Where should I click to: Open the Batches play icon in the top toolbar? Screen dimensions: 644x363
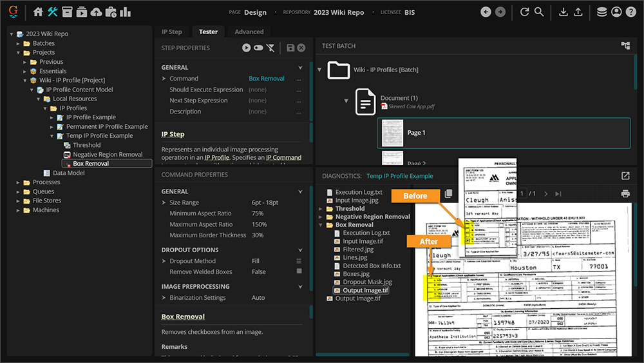(x=82, y=12)
